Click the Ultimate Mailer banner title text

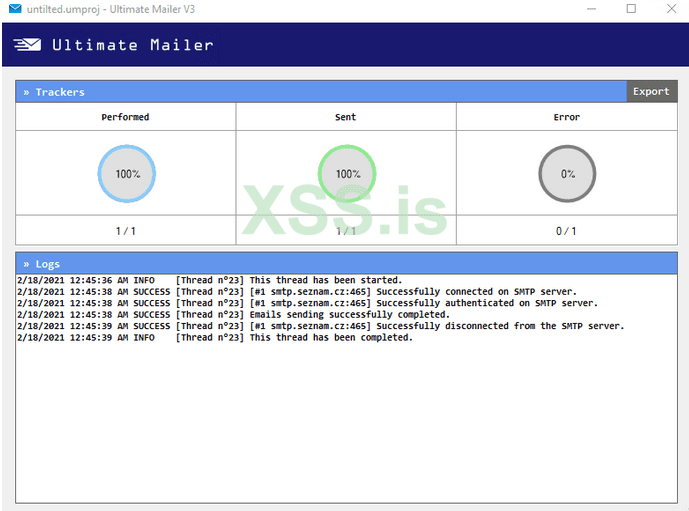tap(133, 45)
